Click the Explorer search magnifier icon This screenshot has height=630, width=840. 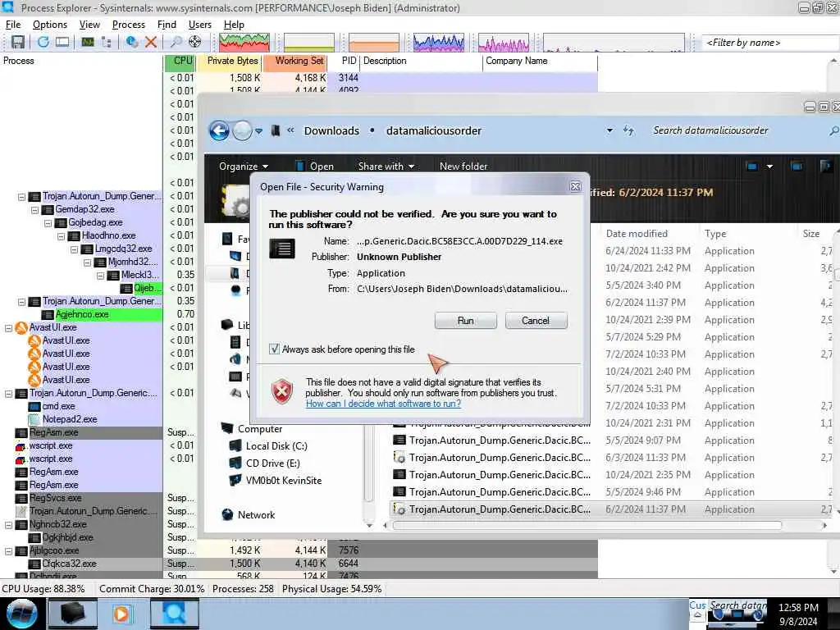pyautogui.click(x=834, y=130)
